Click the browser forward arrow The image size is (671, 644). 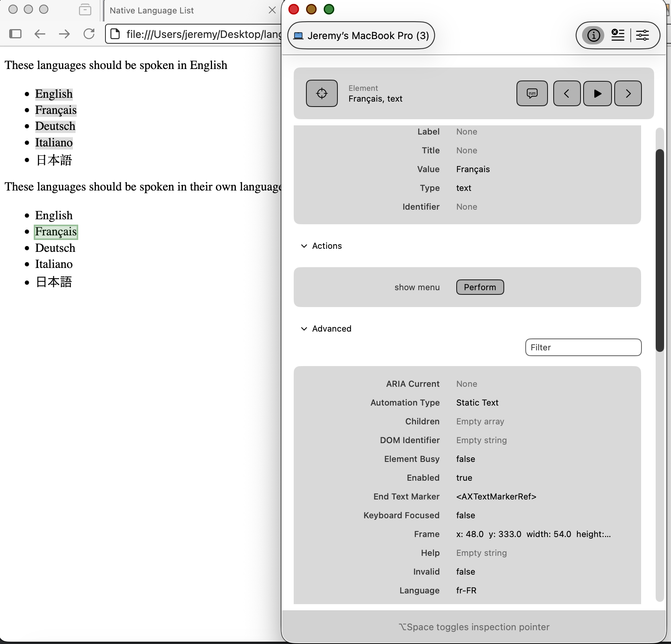click(x=64, y=34)
